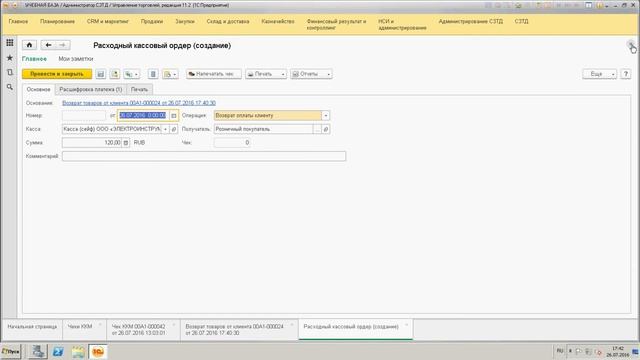Viewport: 640px width, 360px height.
Task: Switch to 'Основное' tab
Action: (x=38, y=89)
